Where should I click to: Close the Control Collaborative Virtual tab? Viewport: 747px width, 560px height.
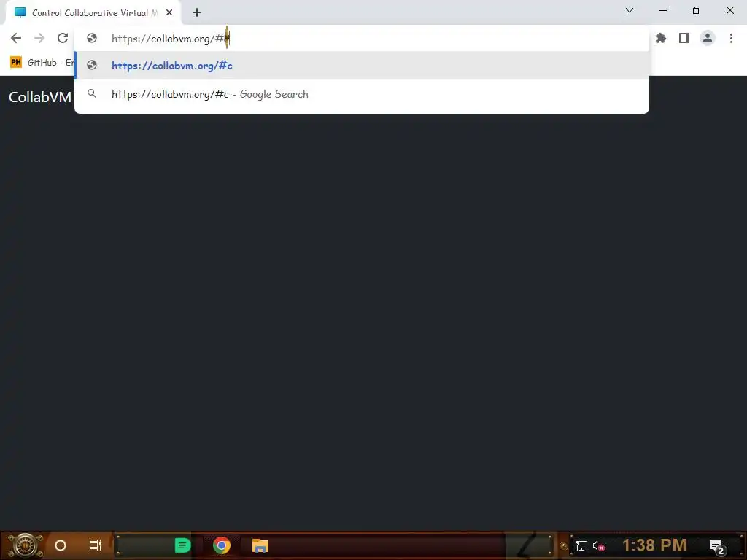pyautogui.click(x=169, y=13)
